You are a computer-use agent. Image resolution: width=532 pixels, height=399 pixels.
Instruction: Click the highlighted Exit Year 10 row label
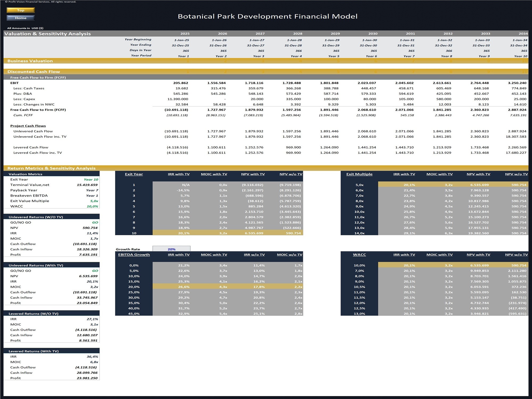[x=134, y=233]
